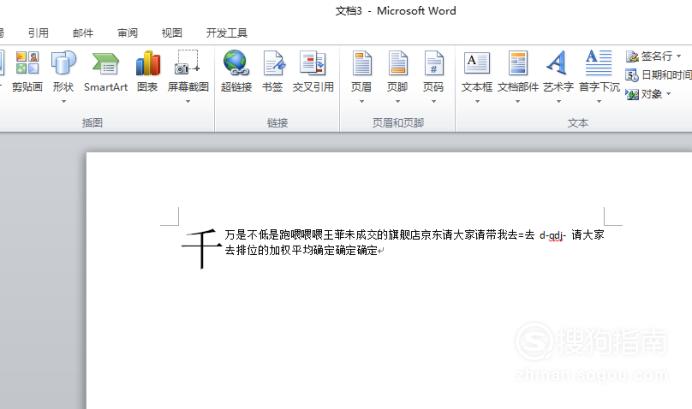
Task: Click the text 加权平均 in the second line
Action: point(291,251)
